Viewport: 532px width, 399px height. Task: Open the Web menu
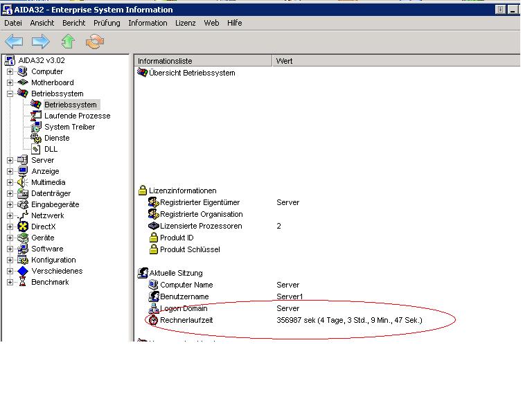211,23
